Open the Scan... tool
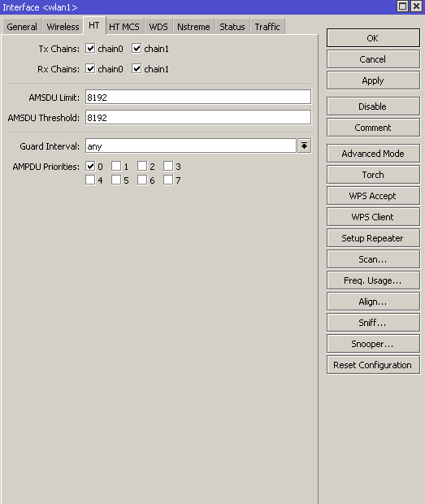 [373, 259]
